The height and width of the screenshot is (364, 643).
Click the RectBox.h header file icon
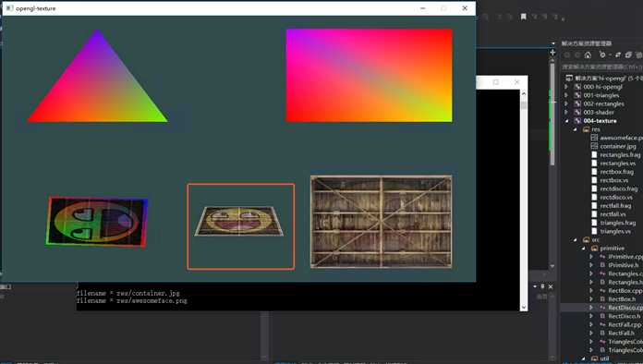point(602,298)
